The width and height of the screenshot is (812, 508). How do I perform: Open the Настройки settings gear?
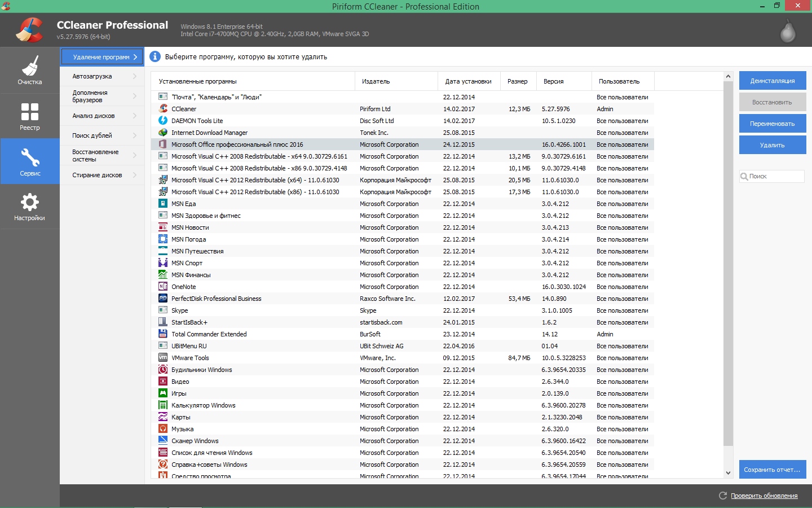29,207
